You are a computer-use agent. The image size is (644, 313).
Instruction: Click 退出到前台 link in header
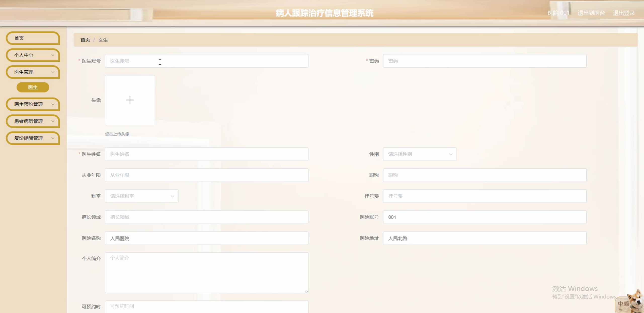pyautogui.click(x=591, y=13)
